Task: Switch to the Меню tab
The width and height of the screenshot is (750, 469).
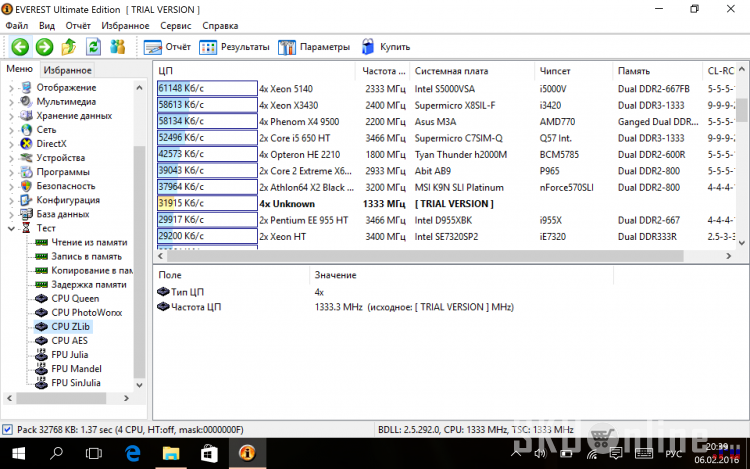Action: point(20,69)
